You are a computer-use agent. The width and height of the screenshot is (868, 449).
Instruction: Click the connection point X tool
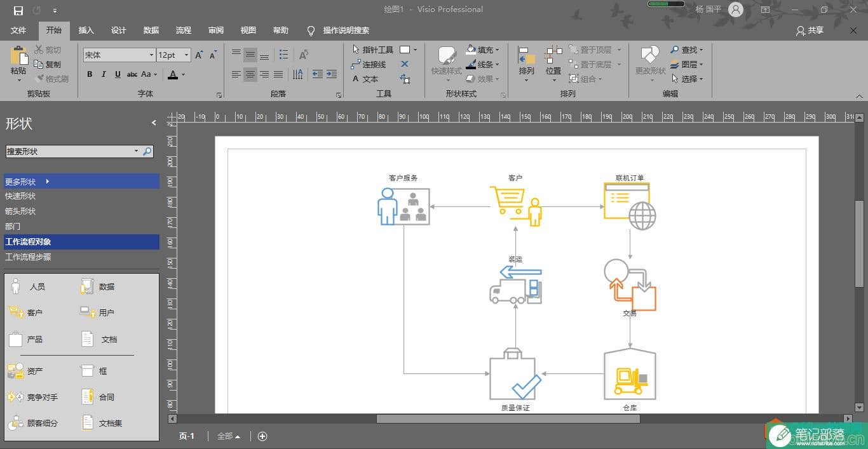[x=405, y=64]
